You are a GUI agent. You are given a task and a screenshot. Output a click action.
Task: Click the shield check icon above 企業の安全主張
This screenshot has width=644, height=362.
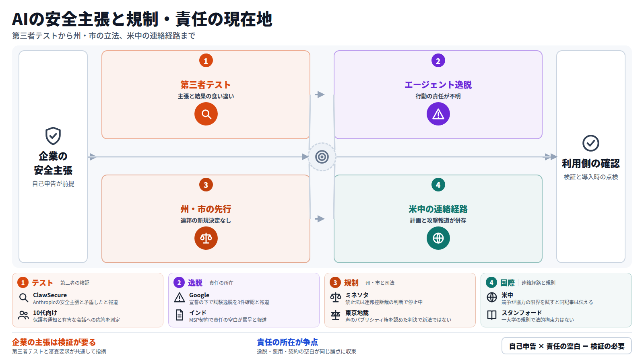(x=53, y=136)
